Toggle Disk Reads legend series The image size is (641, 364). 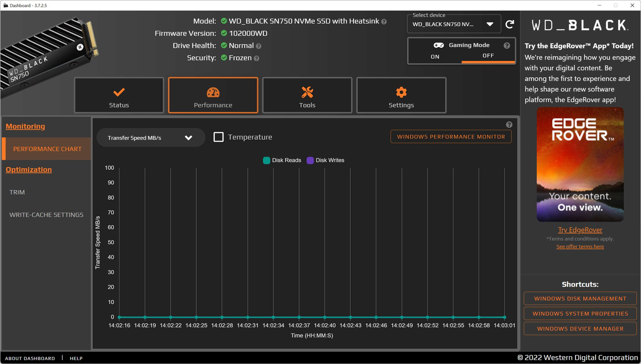[282, 160]
